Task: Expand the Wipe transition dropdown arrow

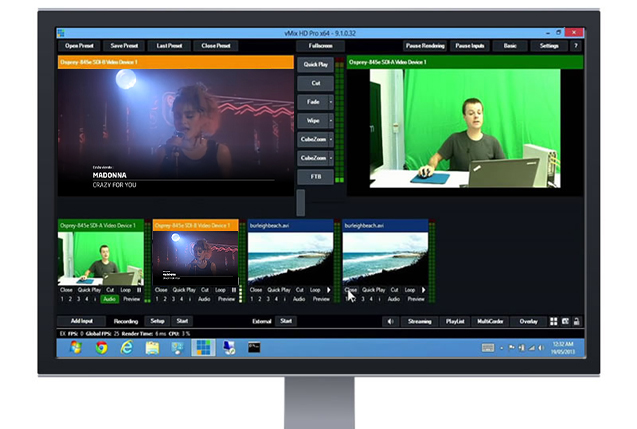Action: coord(331,120)
